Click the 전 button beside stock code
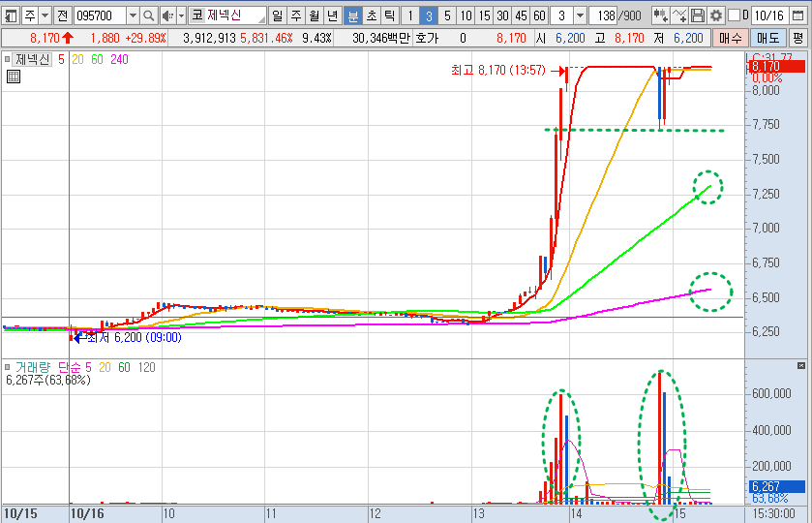 coord(62,15)
